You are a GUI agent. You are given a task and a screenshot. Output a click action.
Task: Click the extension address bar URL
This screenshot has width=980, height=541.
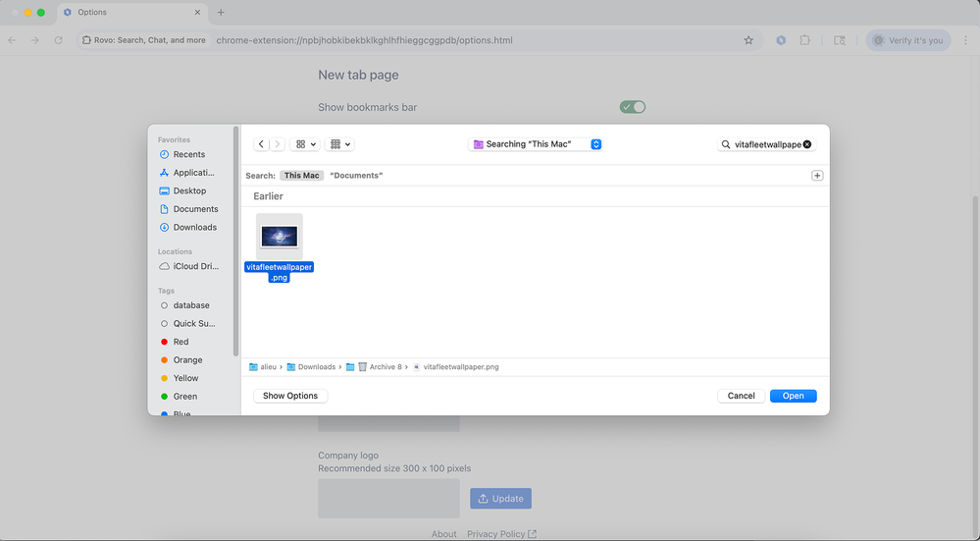pos(364,40)
